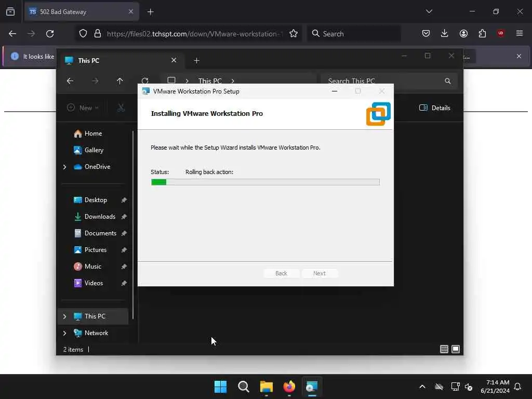Switch Explorer to details list view
Image resolution: width=532 pixels, height=399 pixels.
pos(444,349)
